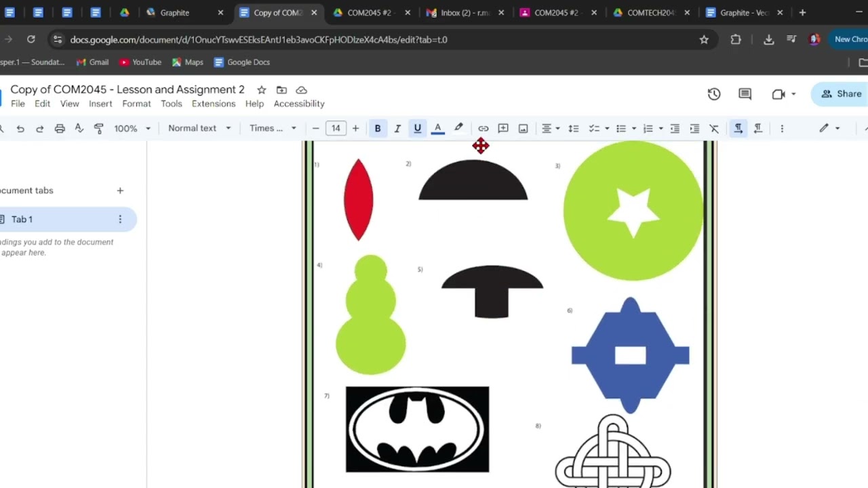Open the Help menu
This screenshot has height=488, width=868.
coord(254,104)
